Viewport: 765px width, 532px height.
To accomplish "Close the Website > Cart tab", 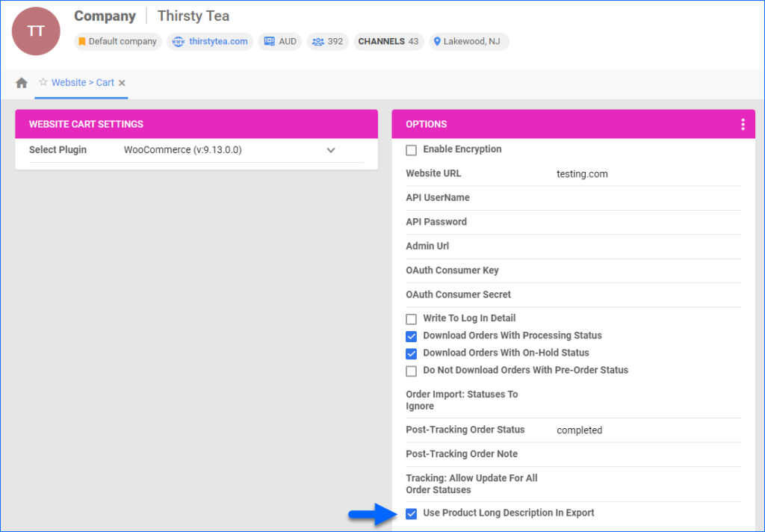I will click(x=122, y=83).
